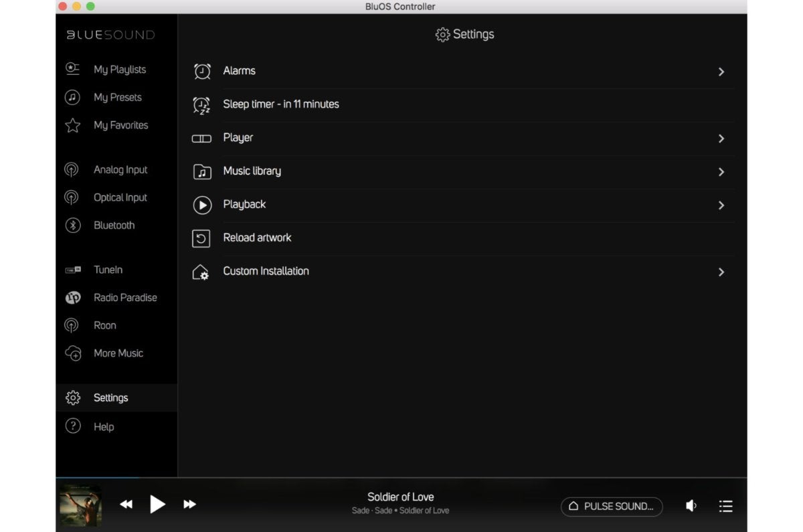Open More Music label
Screen dimensions: 803x532
point(118,353)
